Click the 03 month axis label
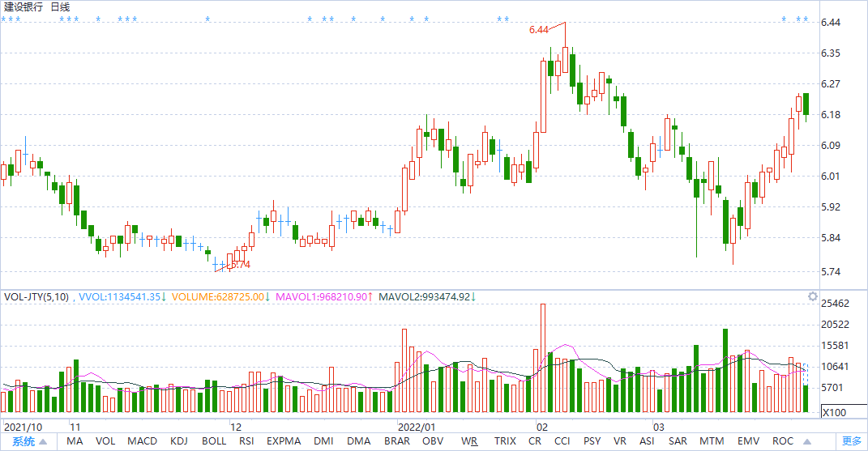Image resolution: width=868 pixels, height=451 pixels. 658,427
